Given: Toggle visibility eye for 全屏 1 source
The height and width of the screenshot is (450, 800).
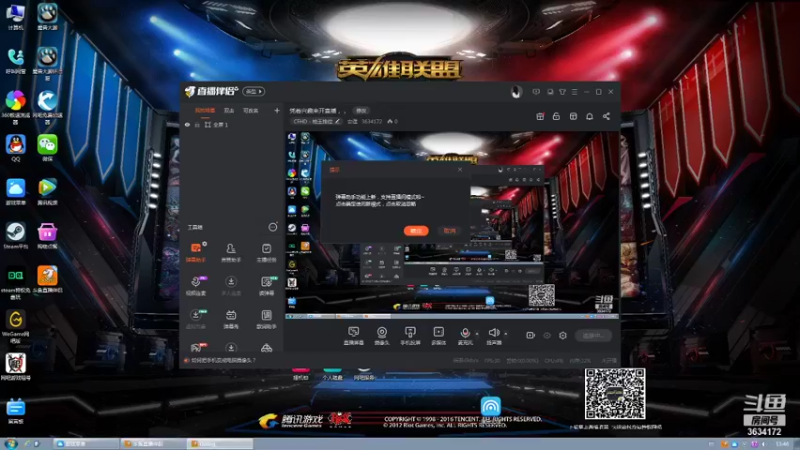Looking at the screenshot, I should (187, 125).
